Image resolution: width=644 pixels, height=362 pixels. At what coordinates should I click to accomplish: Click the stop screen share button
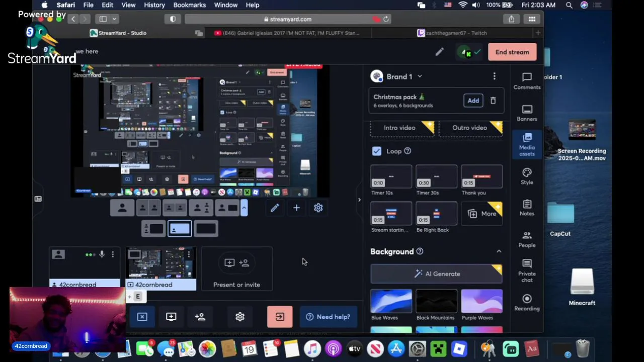(x=142, y=317)
